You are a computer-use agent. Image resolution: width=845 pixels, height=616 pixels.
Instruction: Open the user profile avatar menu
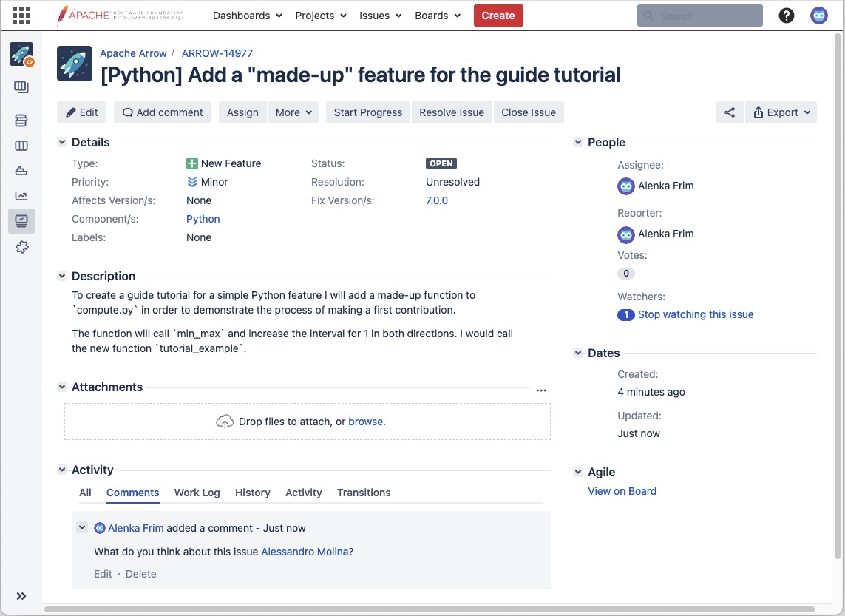point(818,16)
